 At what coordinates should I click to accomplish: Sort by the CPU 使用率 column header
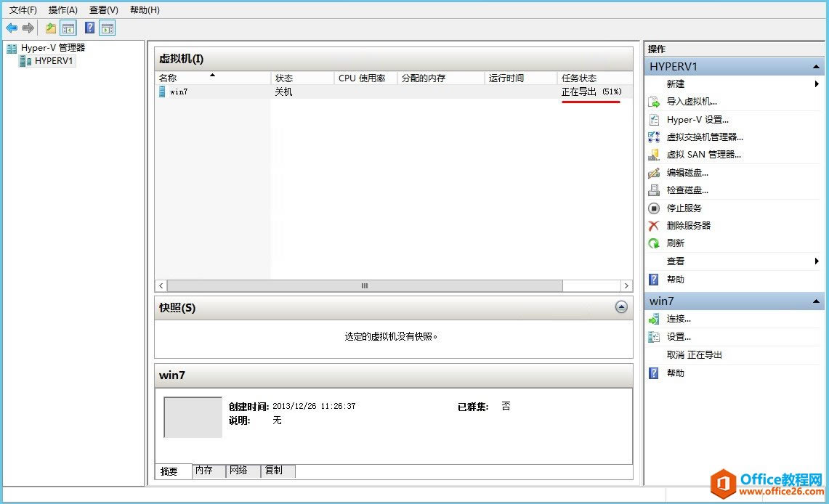(x=366, y=78)
